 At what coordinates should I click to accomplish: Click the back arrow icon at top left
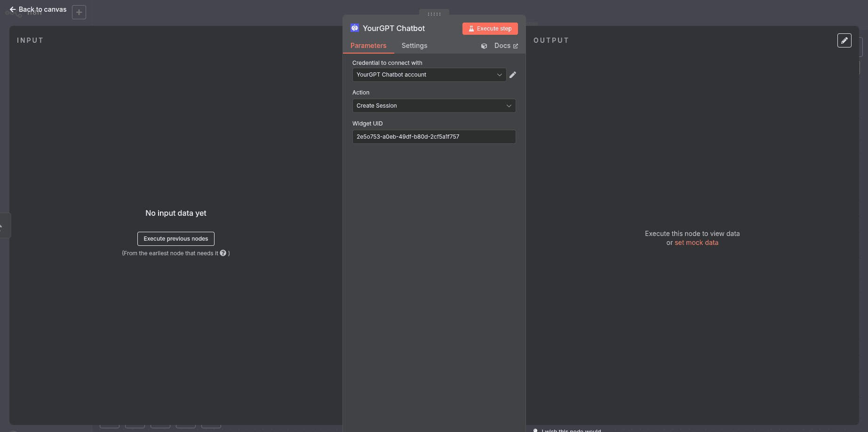[x=13, y=9]
